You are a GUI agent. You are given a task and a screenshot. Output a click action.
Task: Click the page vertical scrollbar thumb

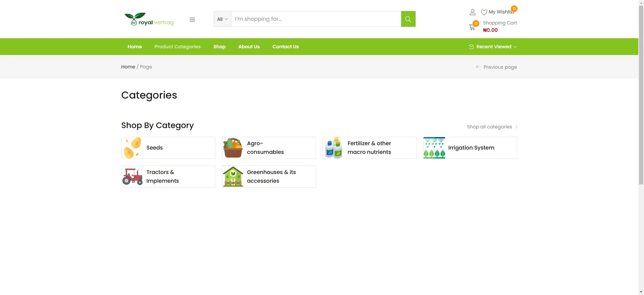tap(641, 95)
